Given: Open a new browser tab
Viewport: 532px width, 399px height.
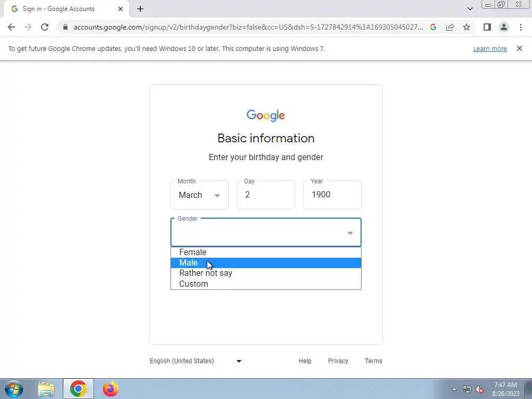Looking at the screenshot, I should tap(140, 9).
